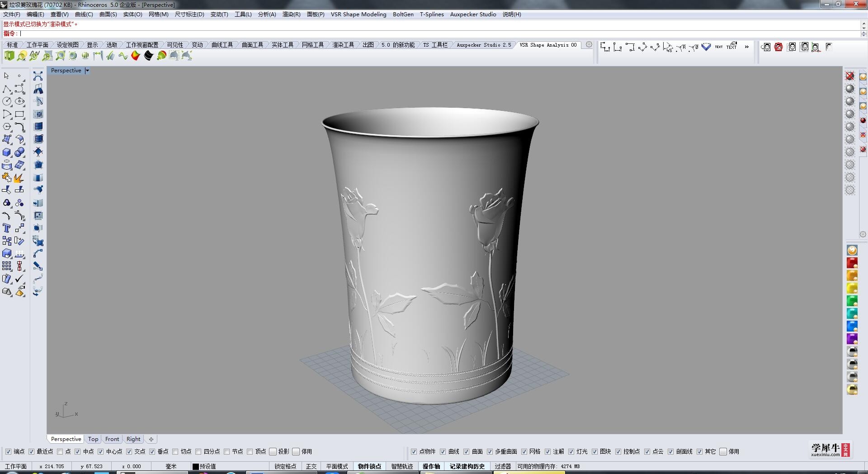Switch to the Front viewport tab
868x474 pixels.
click(x=112, y=439)
